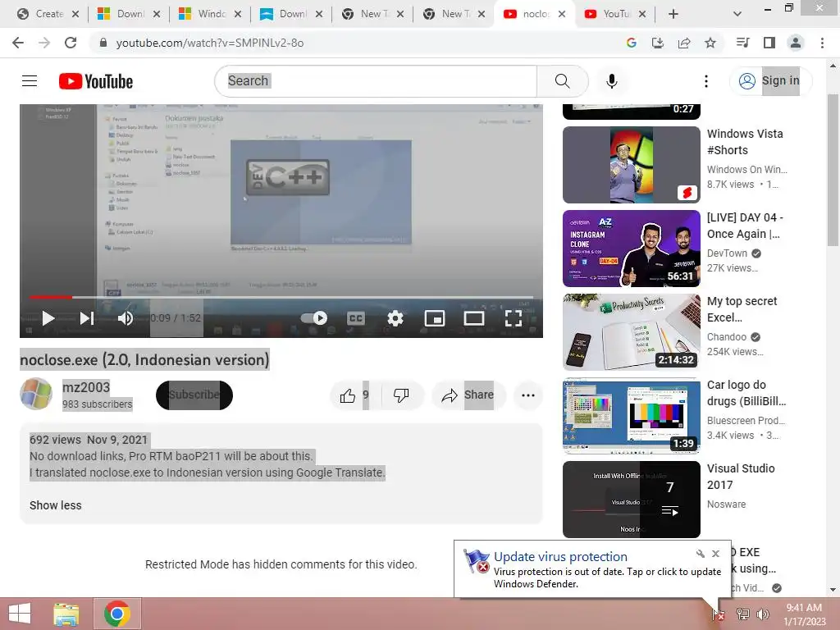Open a new browser tab
This screenshot has height=630, width=840.
click(x=673, y=15)
